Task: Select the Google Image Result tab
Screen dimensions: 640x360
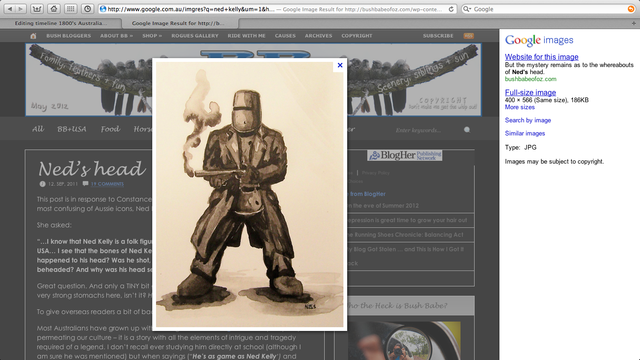Action: pyautogui.click(x=178, y=23)
